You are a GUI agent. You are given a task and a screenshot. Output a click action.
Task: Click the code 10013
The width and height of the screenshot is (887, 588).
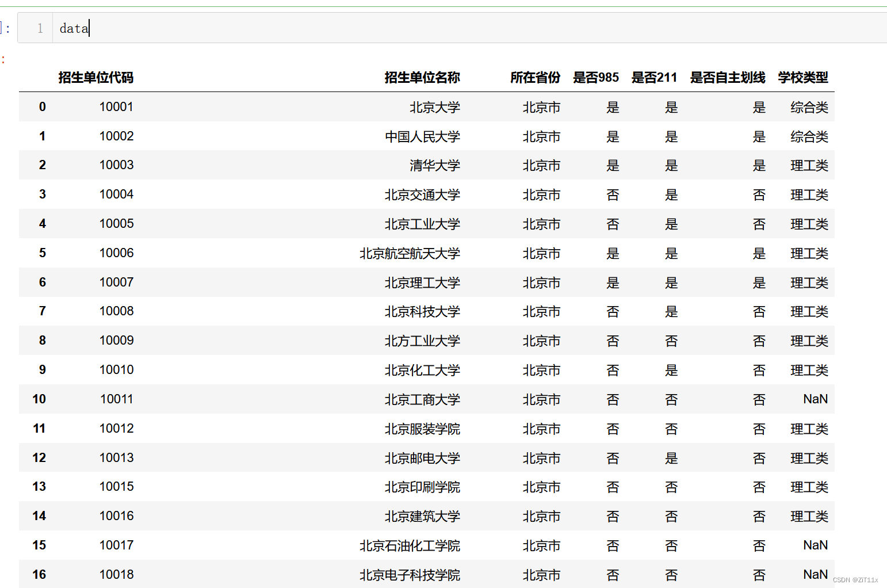tap(116, 458)
